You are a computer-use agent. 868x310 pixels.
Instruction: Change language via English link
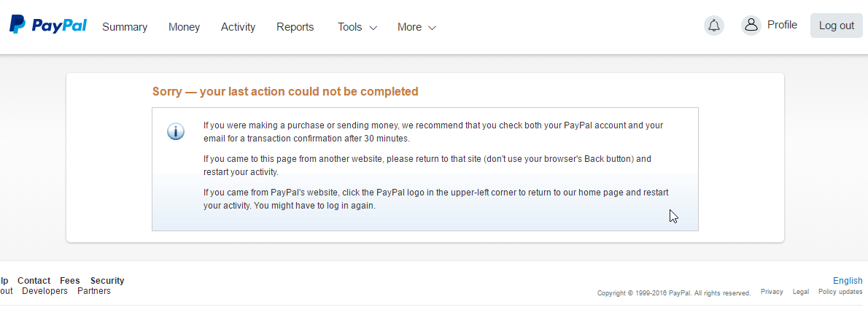[x=848, y=281]
